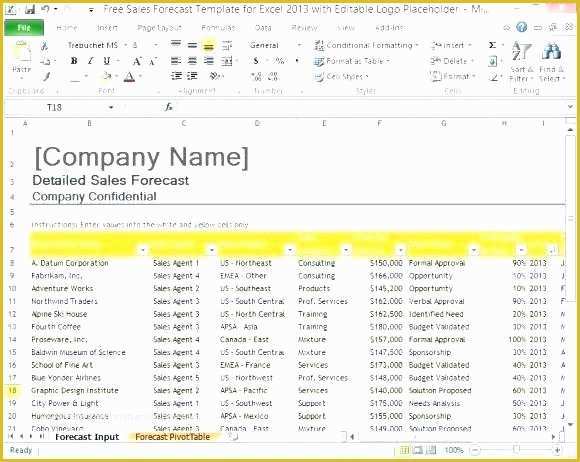
Task: Center text horizontally
Action: click(192, 61)
